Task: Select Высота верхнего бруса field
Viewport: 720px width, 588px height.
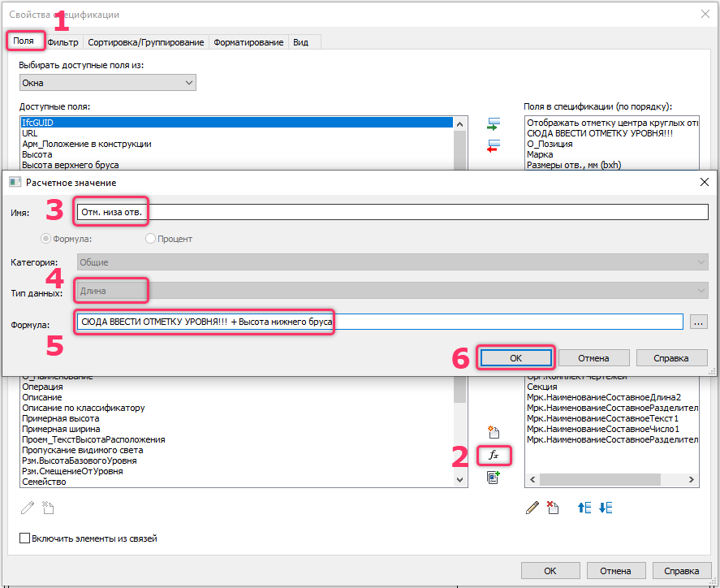Action: click(237, 165)
